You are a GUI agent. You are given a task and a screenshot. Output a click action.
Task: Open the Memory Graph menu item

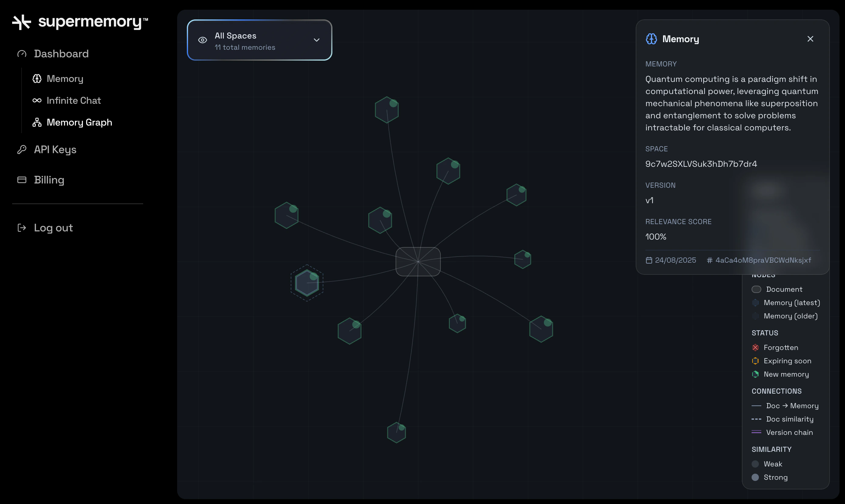tap(79, 122)
